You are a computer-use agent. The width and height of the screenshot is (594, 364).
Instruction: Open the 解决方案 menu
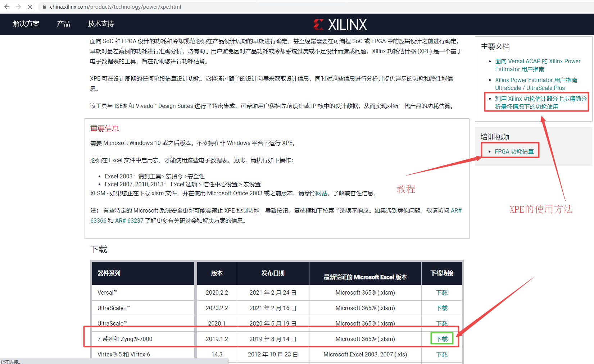[26, 24]
